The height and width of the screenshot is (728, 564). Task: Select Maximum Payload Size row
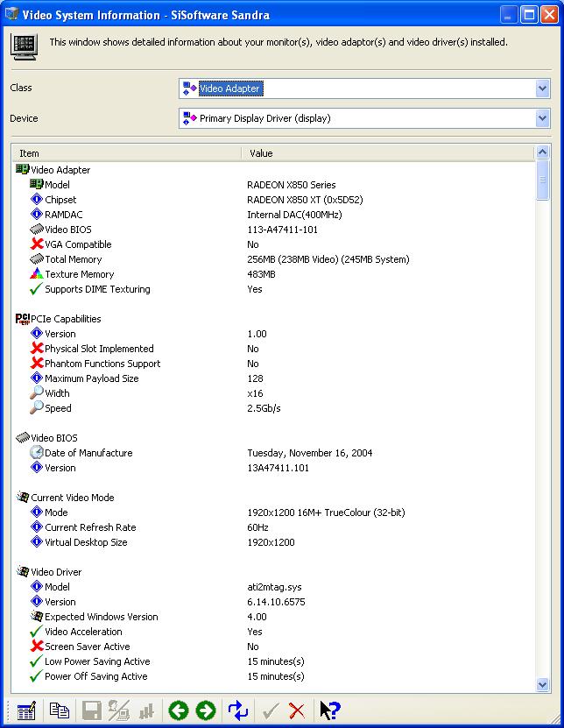tap(273, 378)
